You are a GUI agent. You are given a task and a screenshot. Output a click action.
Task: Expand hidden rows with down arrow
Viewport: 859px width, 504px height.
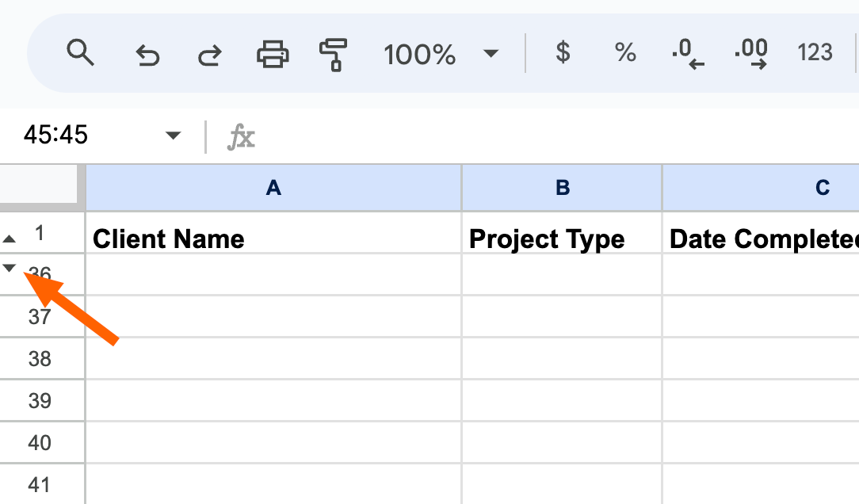click(10, 267)
